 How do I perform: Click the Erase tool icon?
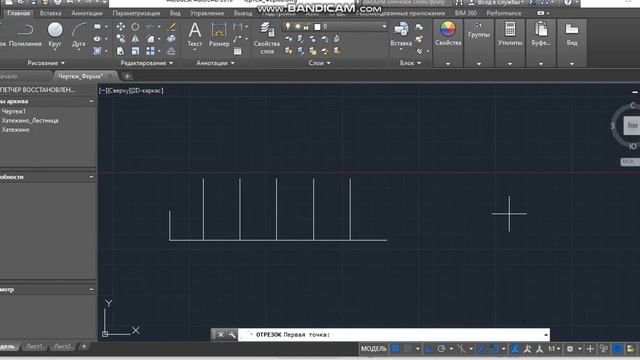[171, 27]
